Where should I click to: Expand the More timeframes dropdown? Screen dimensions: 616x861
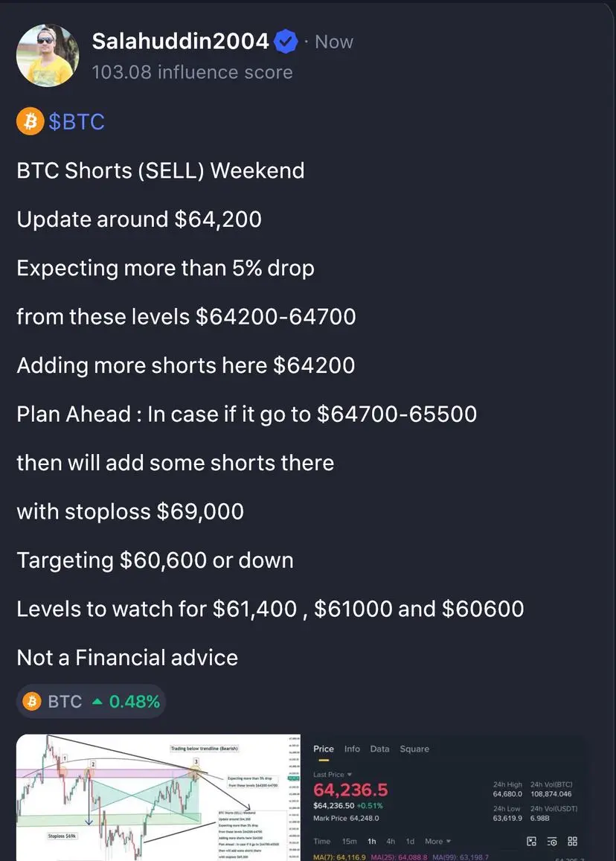[437, 841]
